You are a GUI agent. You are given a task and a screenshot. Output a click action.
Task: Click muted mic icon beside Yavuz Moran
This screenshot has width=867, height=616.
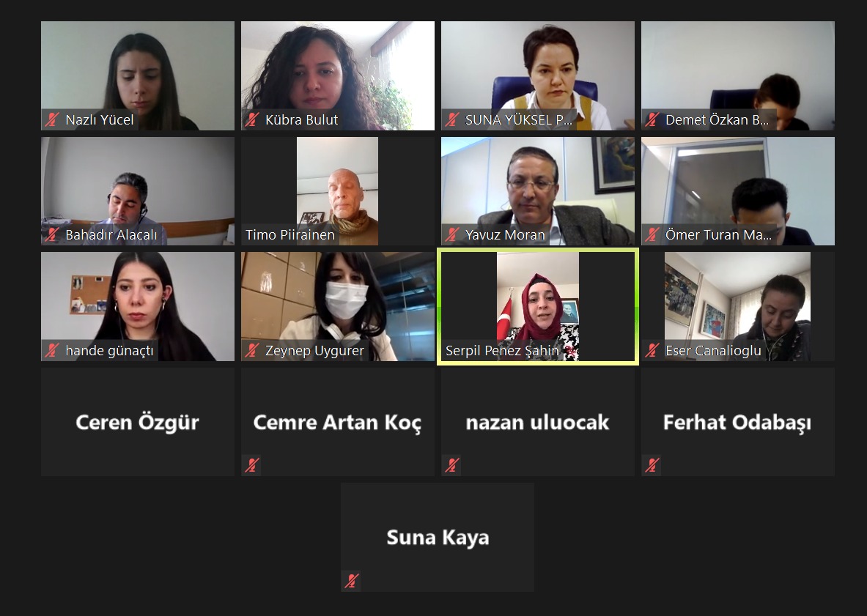click(452, 235)
